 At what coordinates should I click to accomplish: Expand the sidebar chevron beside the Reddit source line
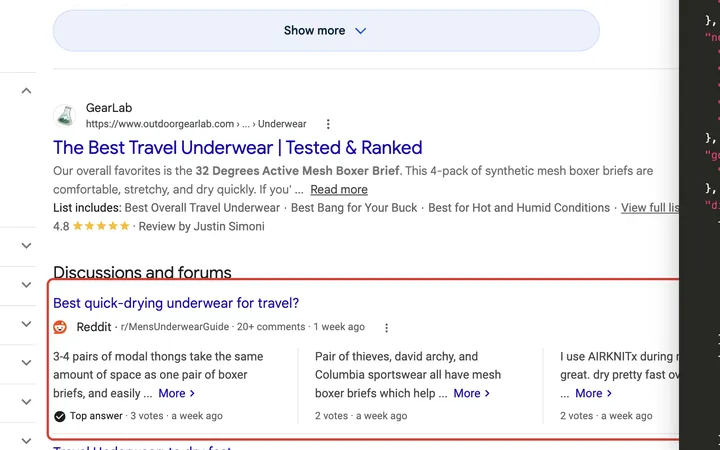click(x=26, y=324)
